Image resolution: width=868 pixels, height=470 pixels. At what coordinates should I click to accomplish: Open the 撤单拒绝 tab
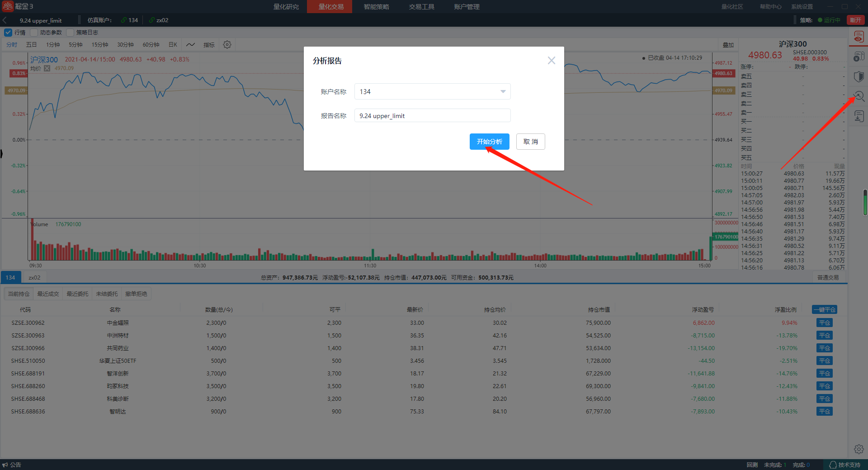136,294
